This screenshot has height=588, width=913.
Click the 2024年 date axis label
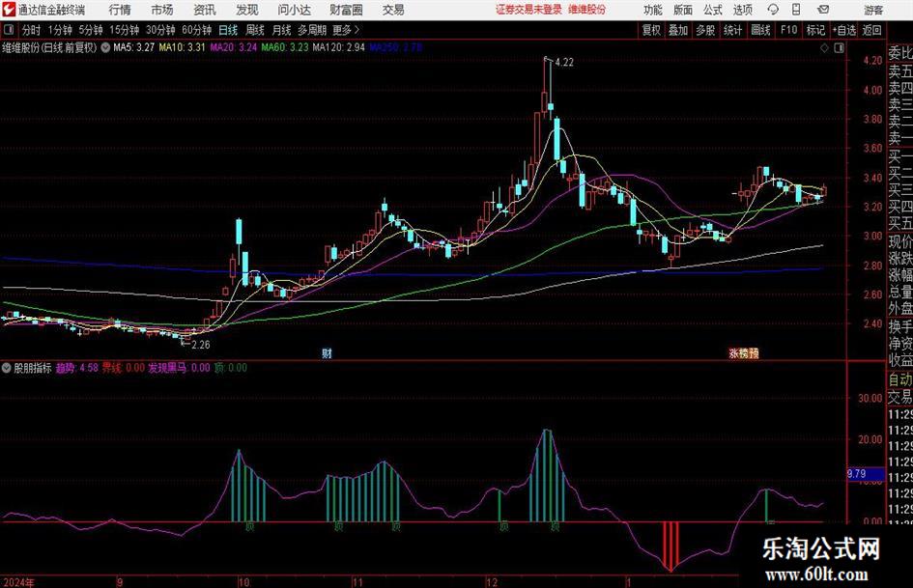click(18, 582)
